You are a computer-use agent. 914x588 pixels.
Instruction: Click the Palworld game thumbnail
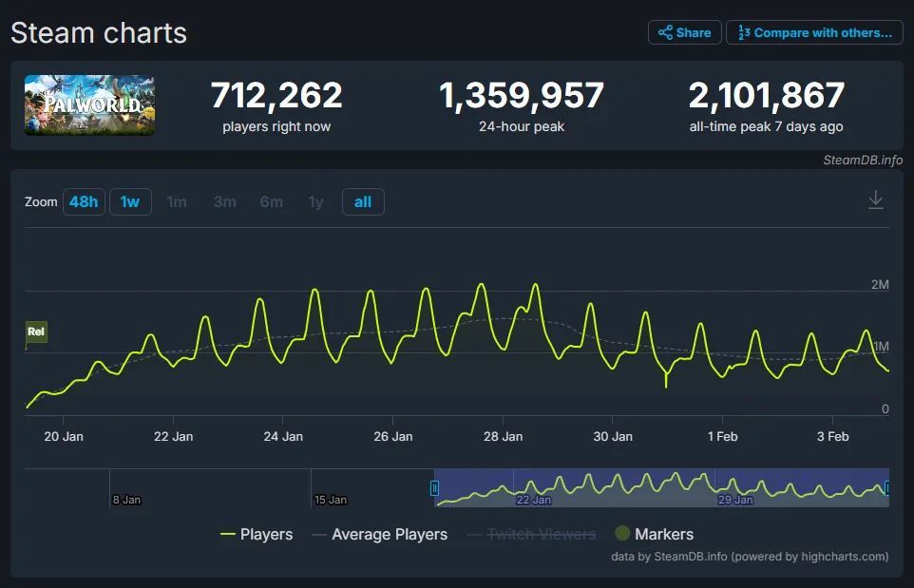pyautogui.click(x=89, y=104)
